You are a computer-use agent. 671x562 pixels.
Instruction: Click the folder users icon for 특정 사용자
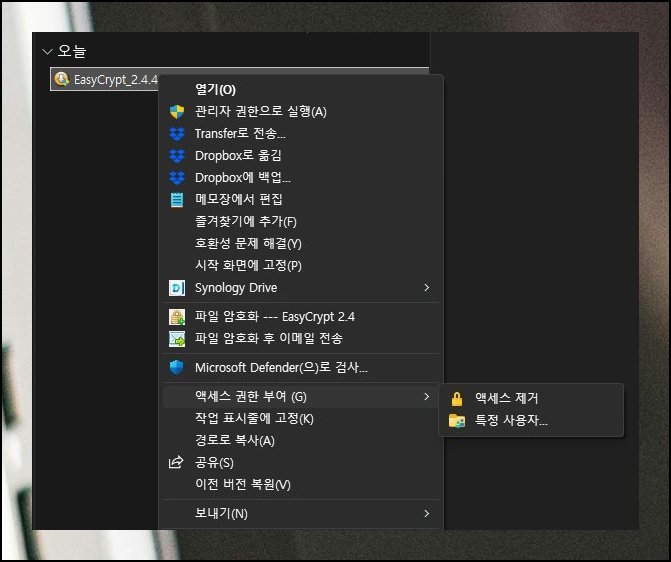[457, 421]
